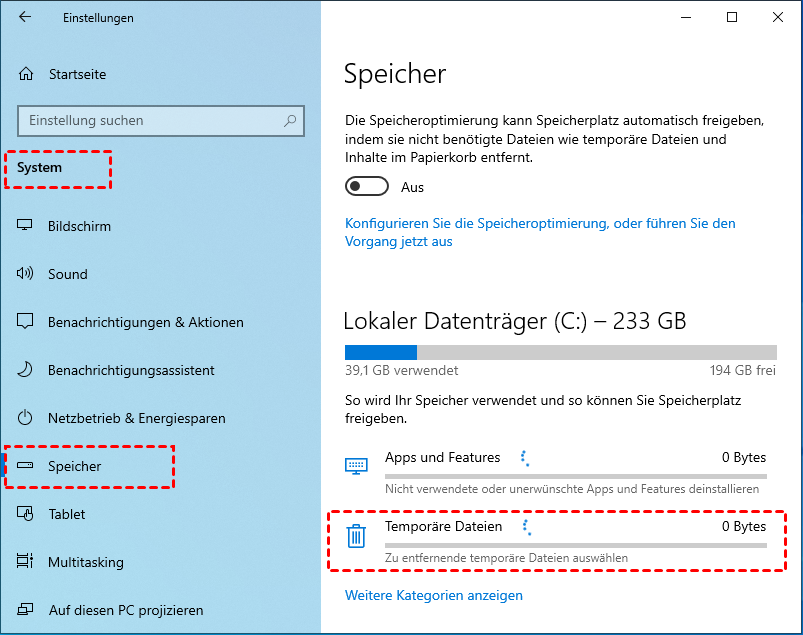Click the Netzbetrieb power icon
The image size is (803, 635).
tap(26, 418)
